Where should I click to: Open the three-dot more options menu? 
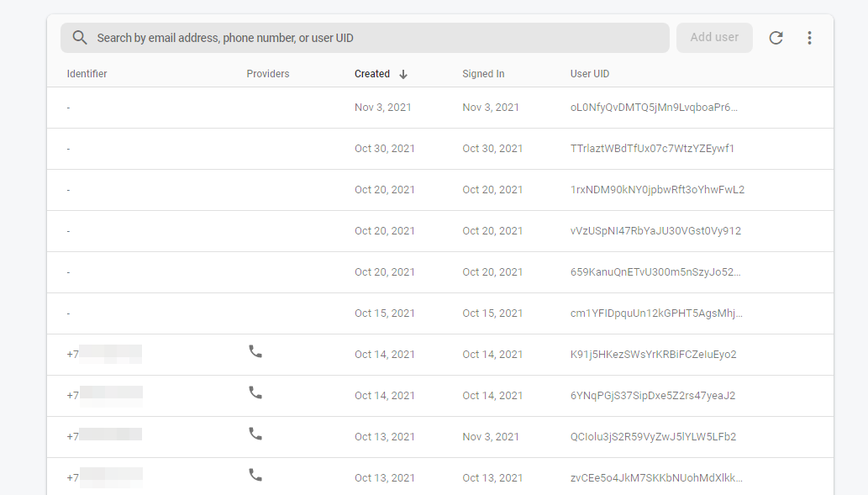809,38
